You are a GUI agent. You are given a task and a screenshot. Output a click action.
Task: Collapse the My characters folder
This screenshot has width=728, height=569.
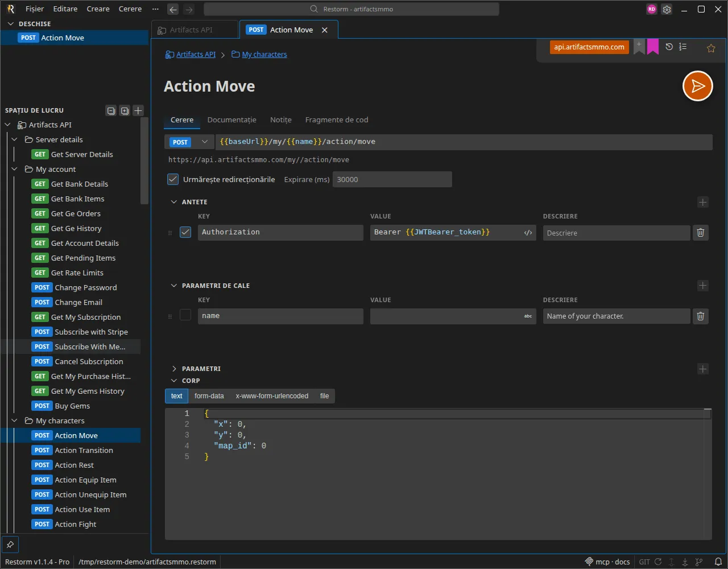tap(15, 421)
